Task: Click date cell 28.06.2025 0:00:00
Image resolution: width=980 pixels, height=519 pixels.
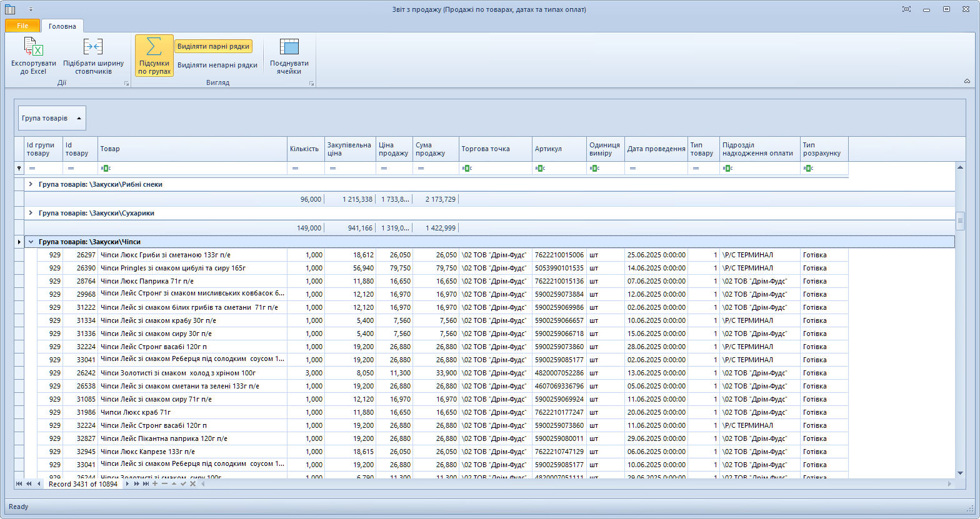Action: [x=656, y=347]
